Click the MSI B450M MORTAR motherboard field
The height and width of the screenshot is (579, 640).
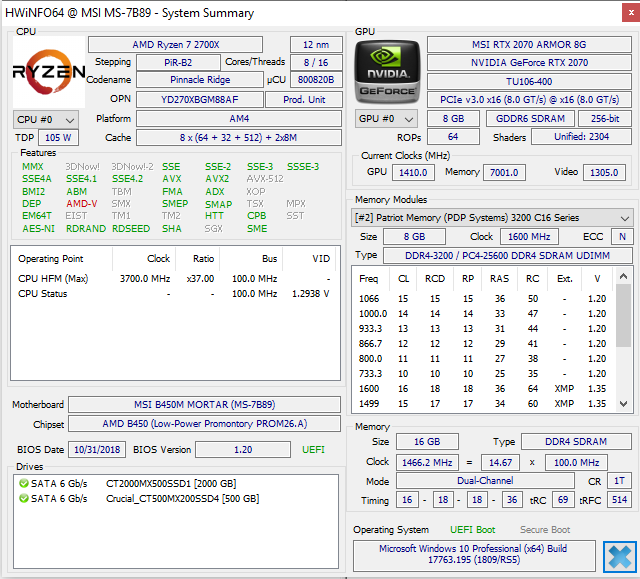point(204,404)
